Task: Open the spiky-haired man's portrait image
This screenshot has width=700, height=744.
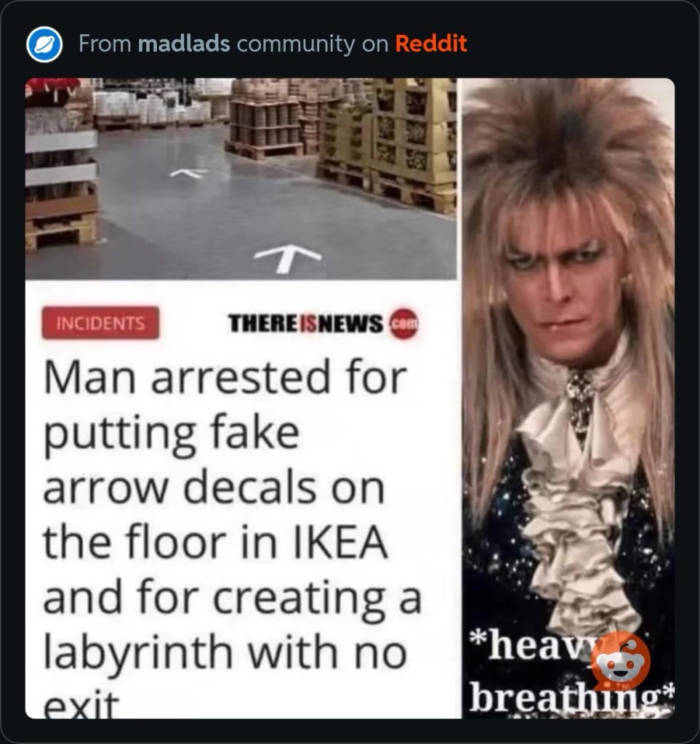Action: coord(568,398)
